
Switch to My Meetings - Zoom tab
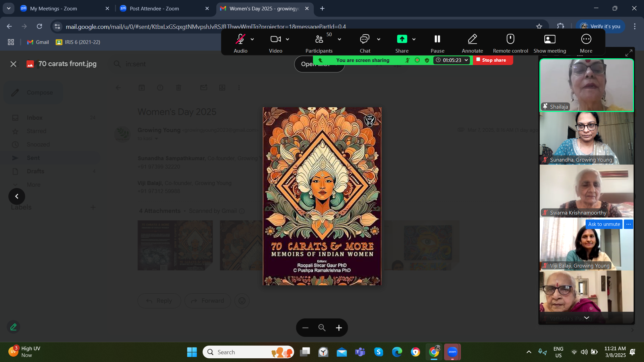tap(54, 9)
